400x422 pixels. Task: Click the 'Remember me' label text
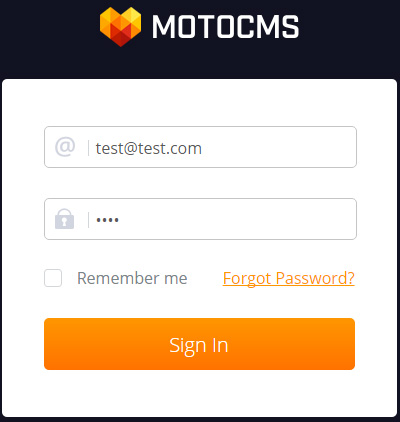tap(132, 278)
